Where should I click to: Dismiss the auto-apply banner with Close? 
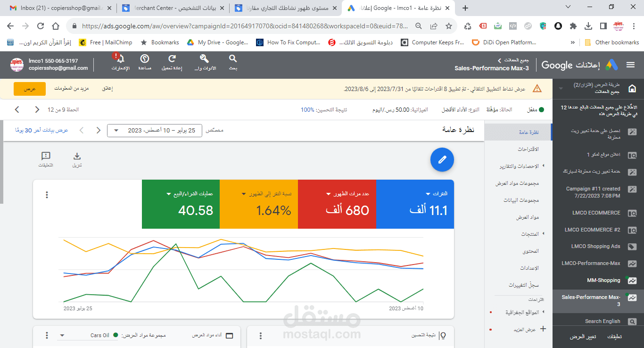point(107,89)
